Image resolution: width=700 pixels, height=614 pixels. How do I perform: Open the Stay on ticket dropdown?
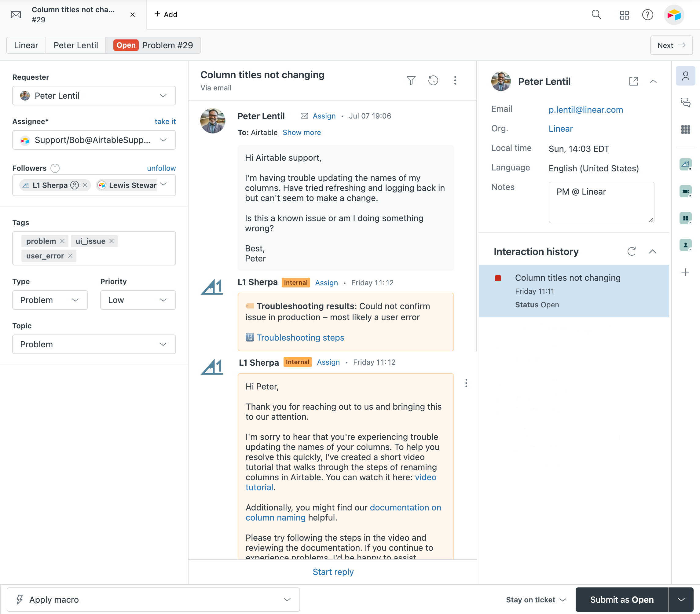click(536, 600)
